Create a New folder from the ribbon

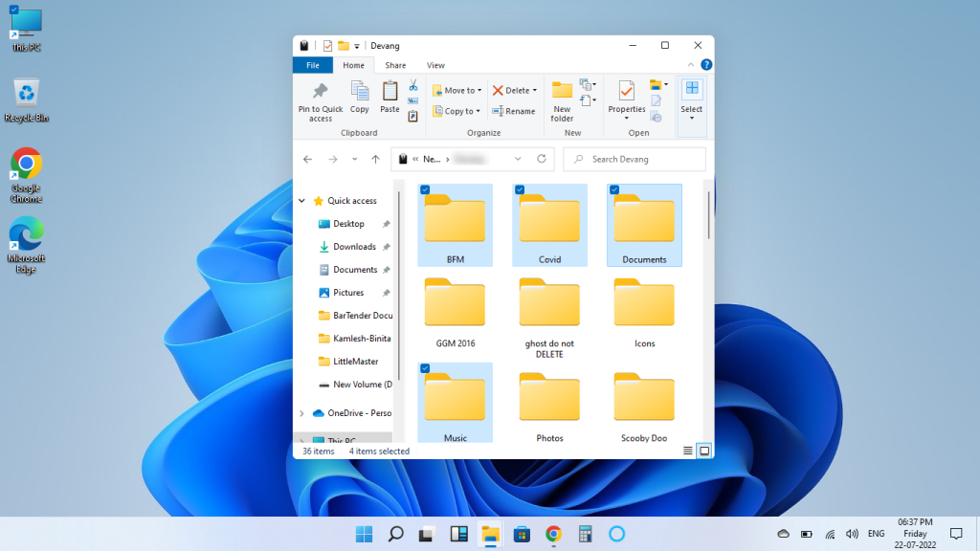[563, 99]
